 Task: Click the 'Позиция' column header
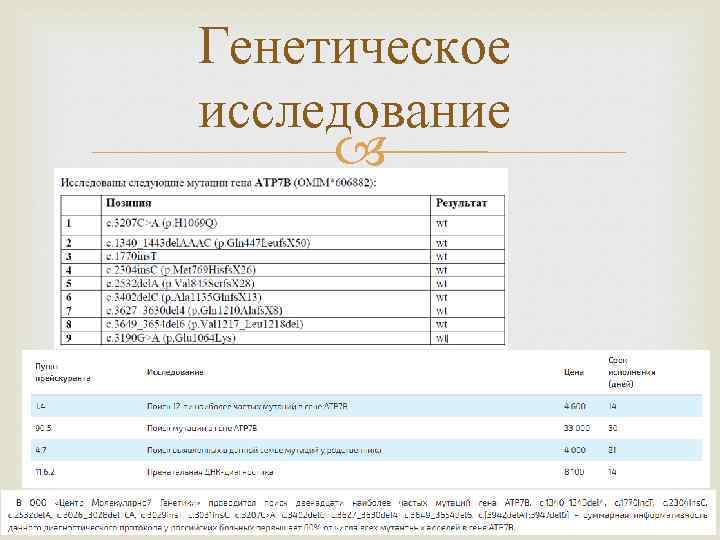tap(129, 203)
